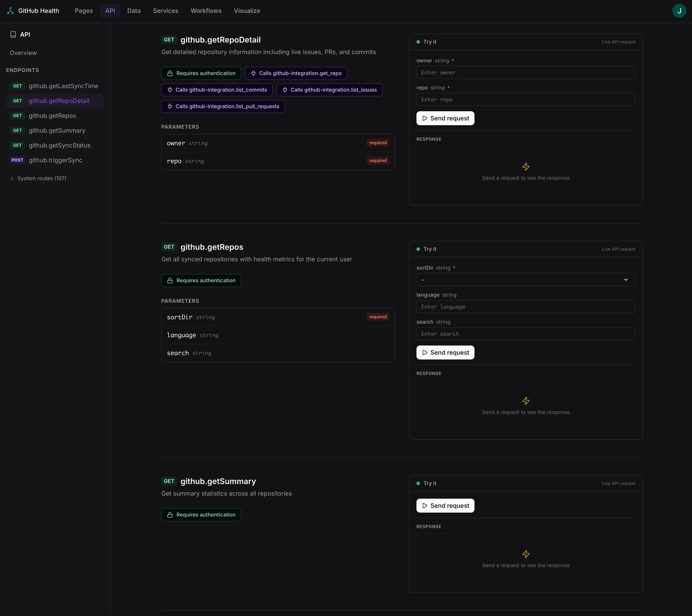Click plug icon on list_issues badge
This screenshot has height=616, width=692.
[285, 90]
